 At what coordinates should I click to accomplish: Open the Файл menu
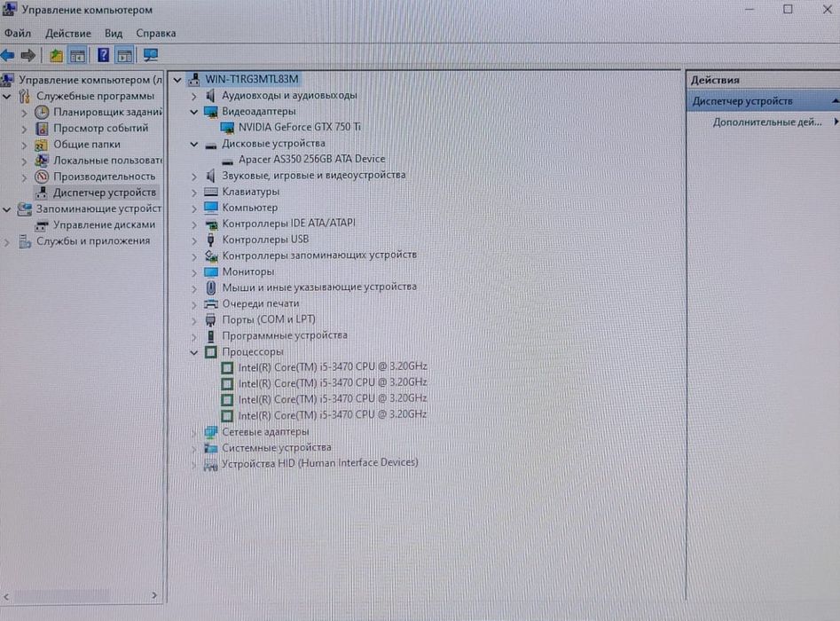point(18,33)
